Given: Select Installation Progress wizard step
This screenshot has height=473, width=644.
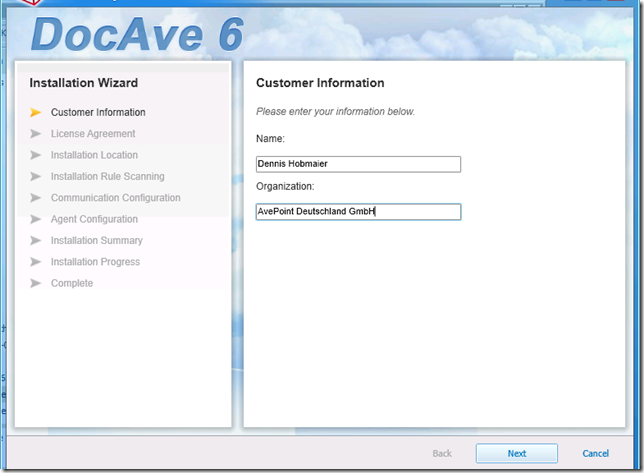Looking at the screenshot, I should (x=95, y=262).
